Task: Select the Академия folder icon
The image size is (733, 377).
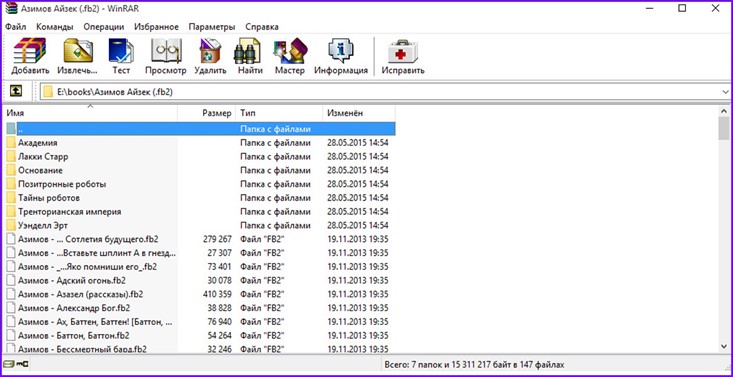Action: [x=11, y=143]
